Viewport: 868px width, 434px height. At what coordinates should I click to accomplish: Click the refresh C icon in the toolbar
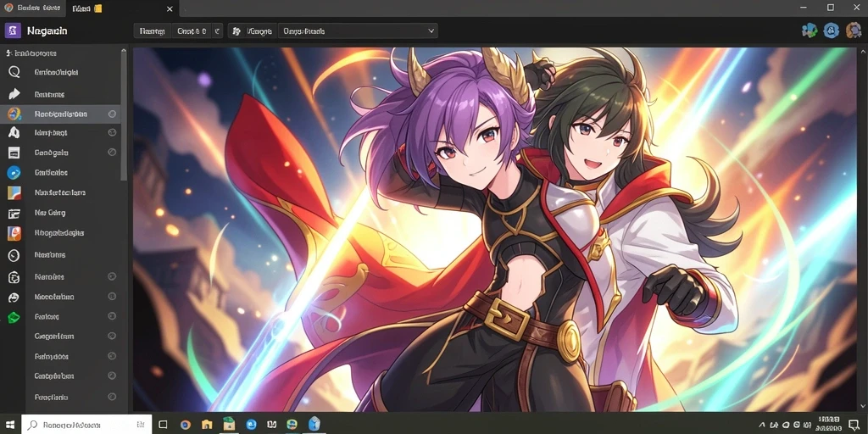[216, 31]
